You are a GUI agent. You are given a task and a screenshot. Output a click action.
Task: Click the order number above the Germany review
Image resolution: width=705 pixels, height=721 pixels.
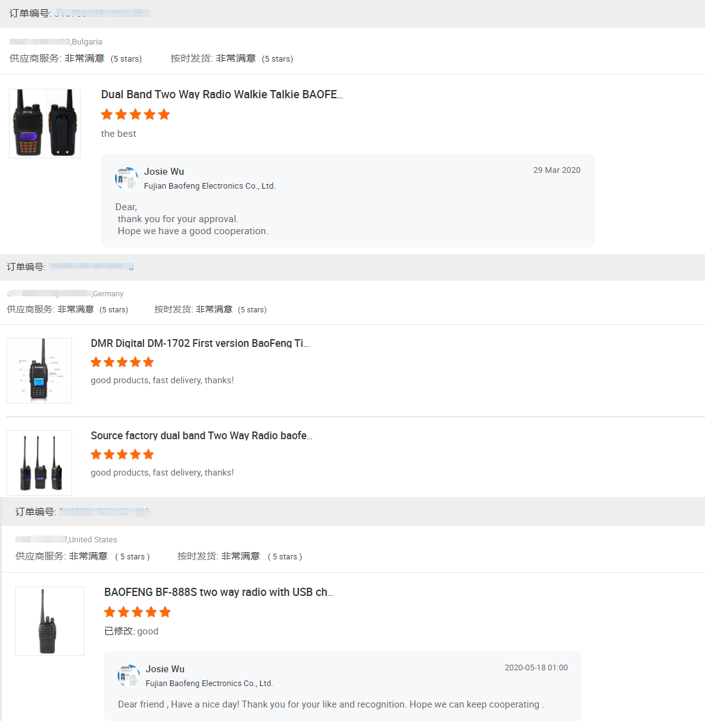click(x=92, y=267)
